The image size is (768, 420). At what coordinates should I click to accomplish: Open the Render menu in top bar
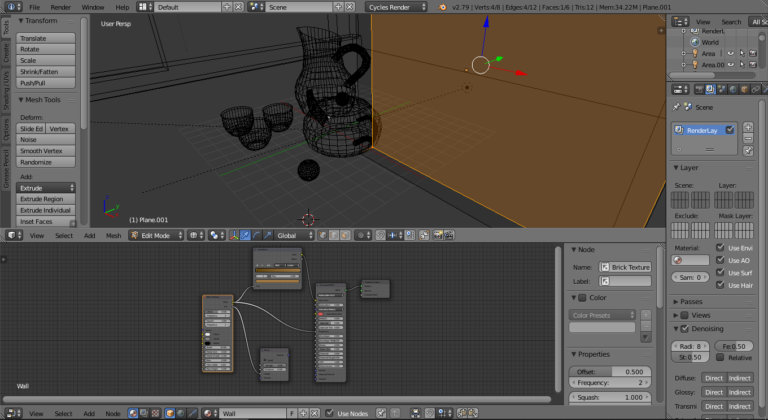(61, 7)
